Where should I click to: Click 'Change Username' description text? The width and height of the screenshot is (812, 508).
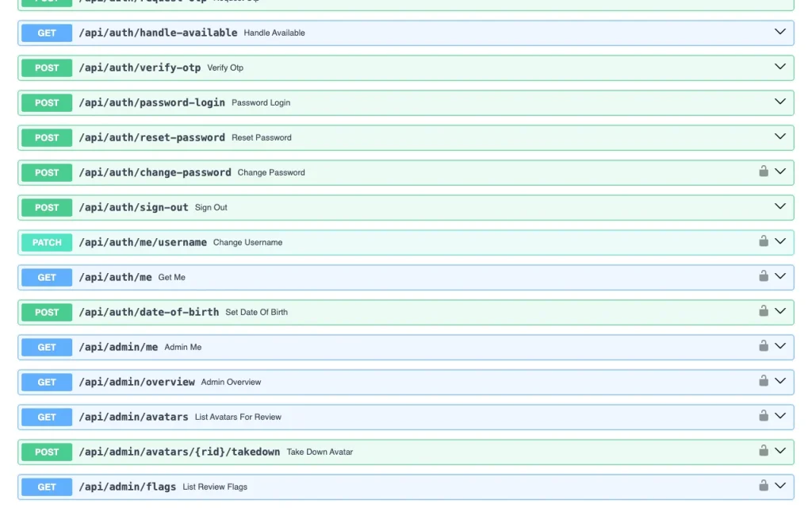[248, 242]
